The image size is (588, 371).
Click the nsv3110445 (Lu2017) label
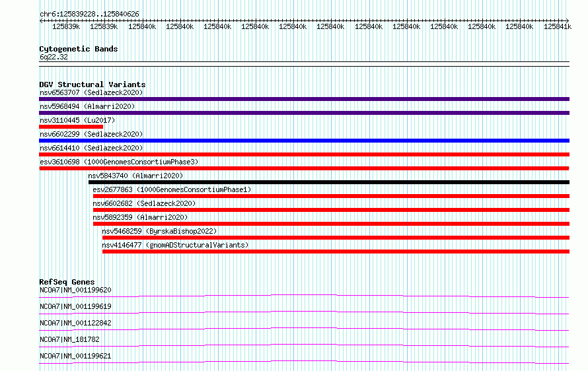point(77,120)
